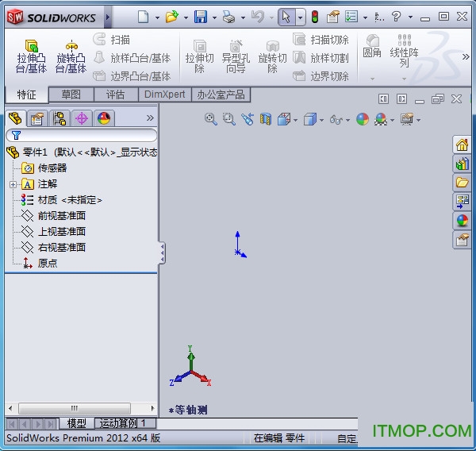This screenshot has height=451, width=476.
Task: Open PropertyManager tab icon
Action: coord(37,118)
